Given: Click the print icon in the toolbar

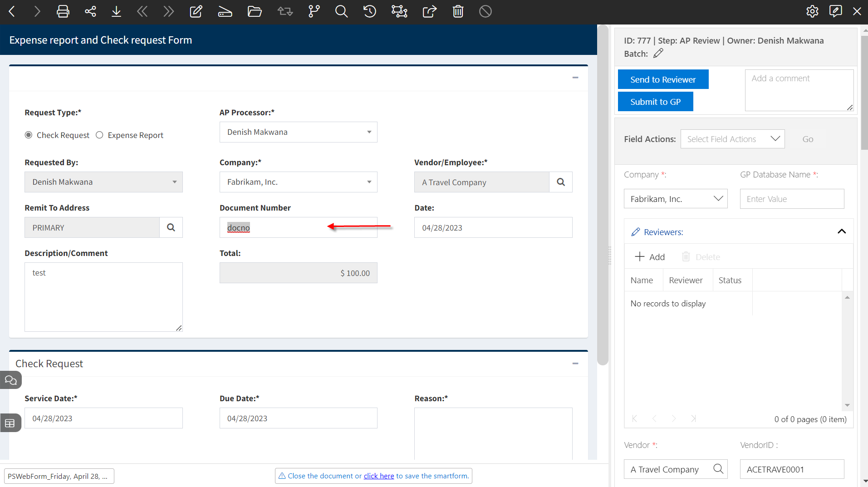Looking at the screenshot, I should click(63, 11).
